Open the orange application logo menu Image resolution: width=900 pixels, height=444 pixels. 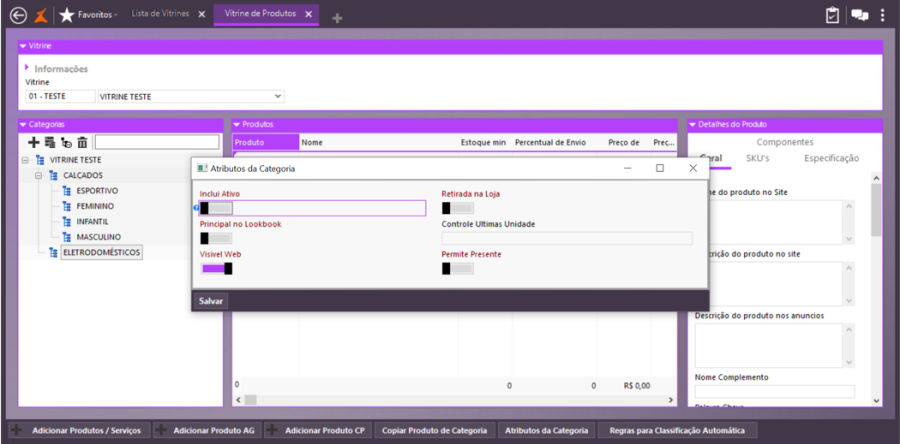click(x=40, y=15)
